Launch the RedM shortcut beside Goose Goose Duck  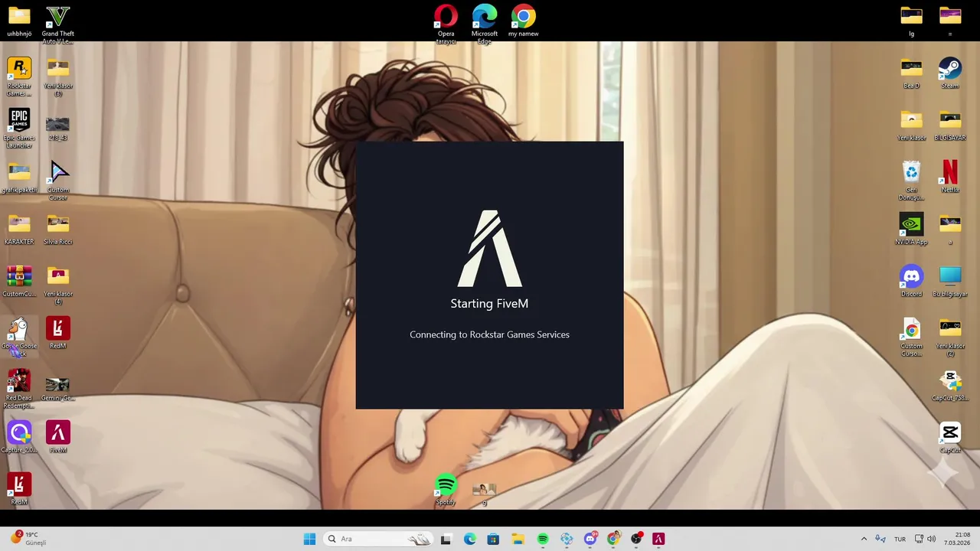(58, 334)
